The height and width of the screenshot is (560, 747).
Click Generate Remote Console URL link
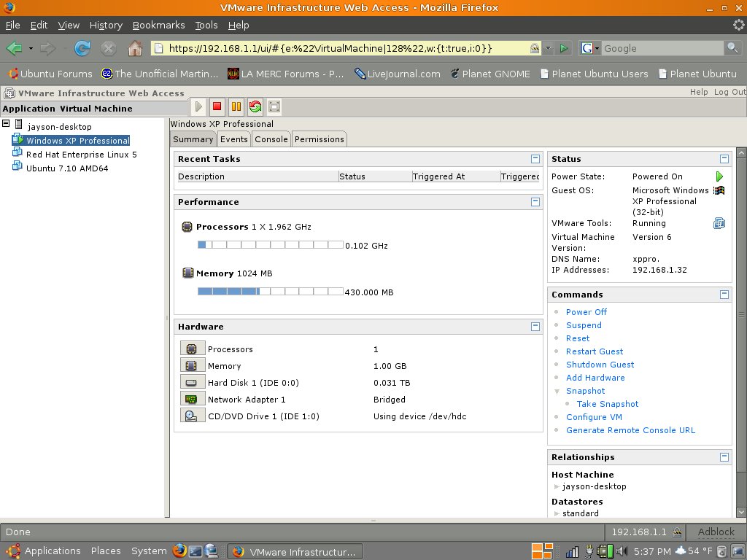coord(630,430)
